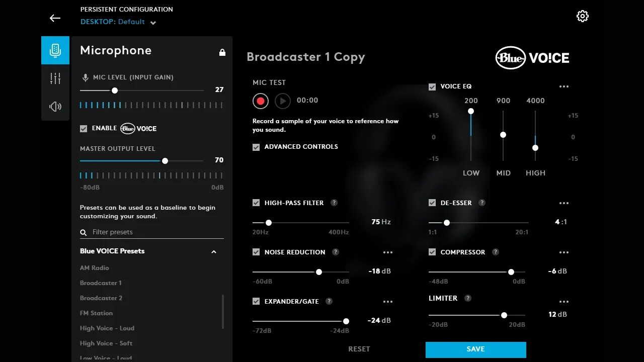Collapse the Blue VO!CE Presets list

pyautogui.click(x=214, y=251)
